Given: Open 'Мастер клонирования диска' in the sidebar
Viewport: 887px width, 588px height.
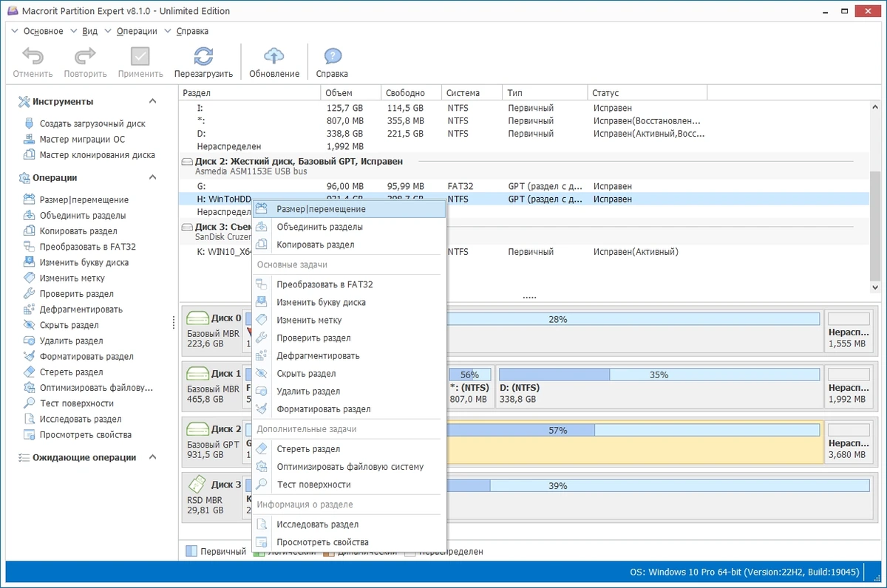Looking at the screenshot, I should tap(97, 155).
